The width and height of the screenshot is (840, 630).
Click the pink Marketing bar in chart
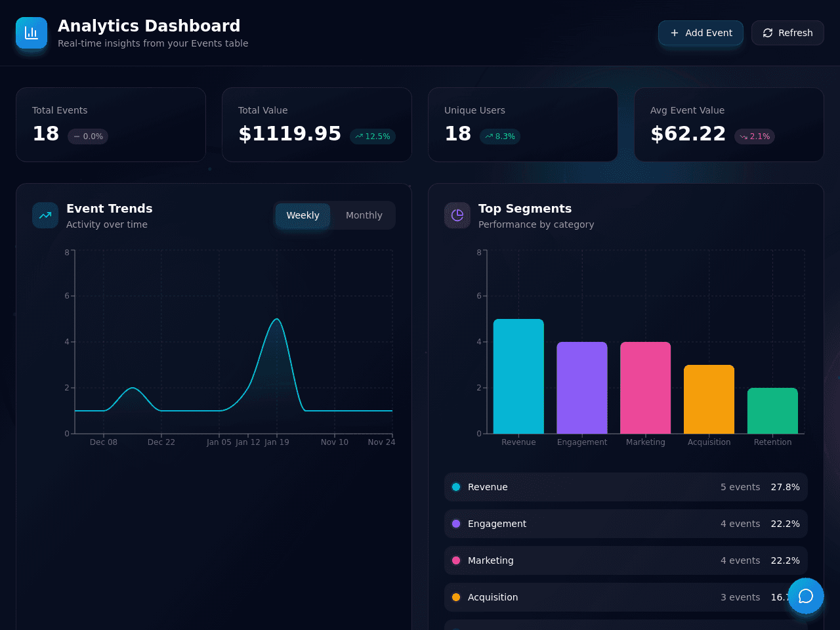[x=646, y=388]
